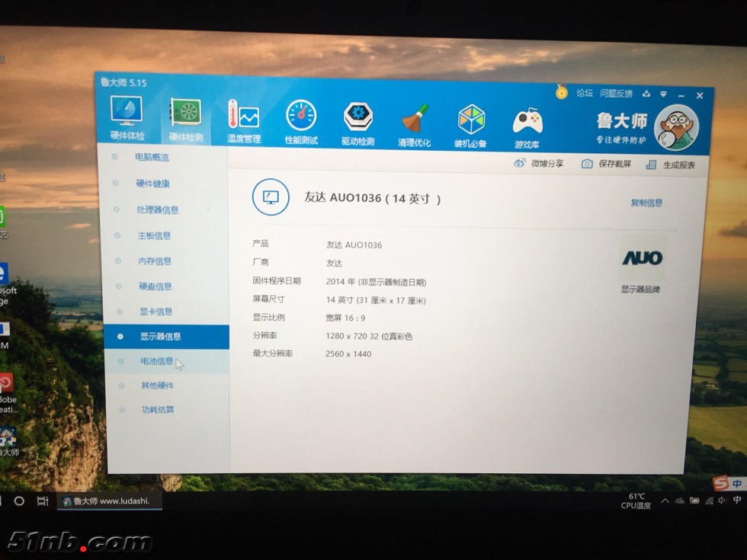Open the 论坛 forum link
The image size is (747, 560).
(584, 93)
